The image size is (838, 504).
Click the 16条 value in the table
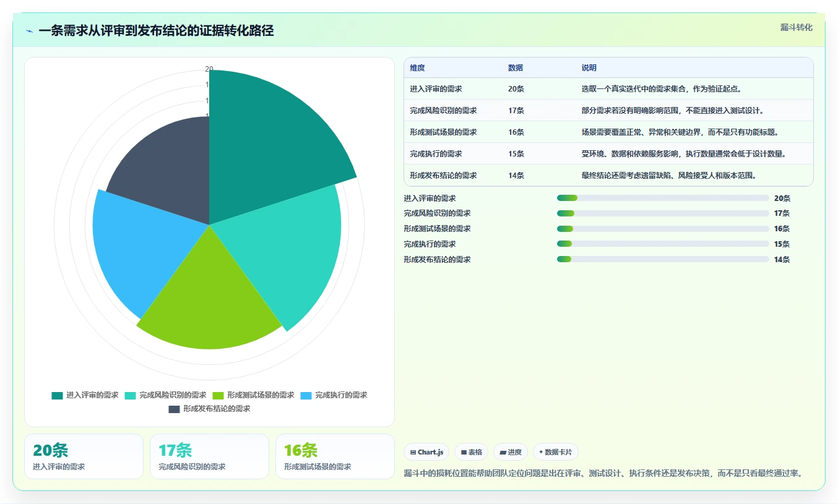click(516, 132)
